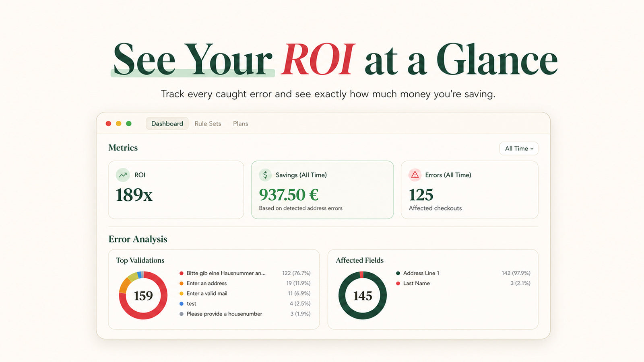Click the dollar sign Savings icon

(265, 175)
